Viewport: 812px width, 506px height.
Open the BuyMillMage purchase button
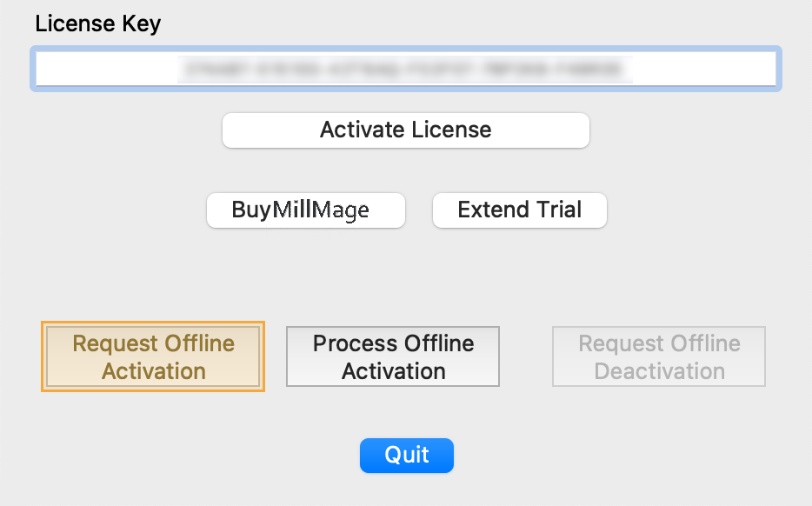tap(306, 210)
